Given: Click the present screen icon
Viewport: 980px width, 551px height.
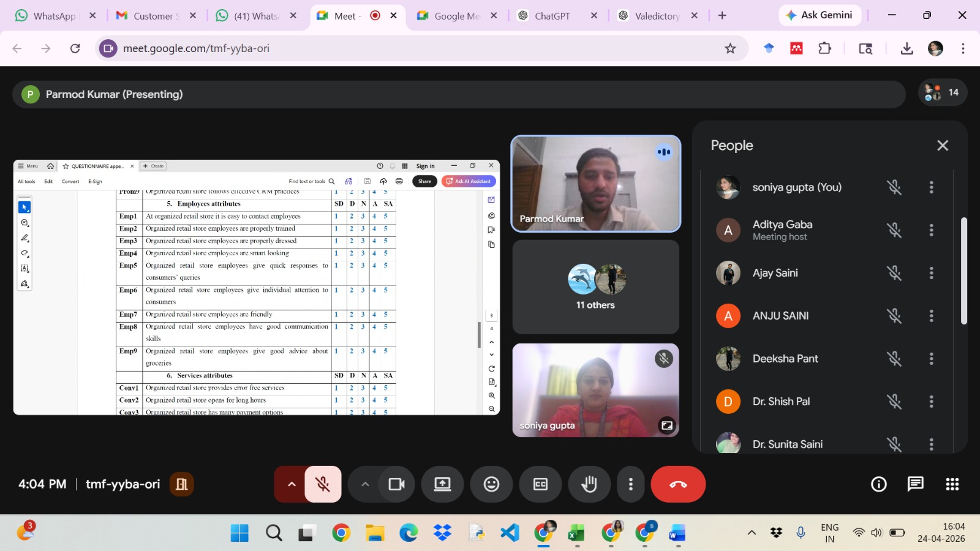Looking at the screenshot, I should click(x=442, y=484).
